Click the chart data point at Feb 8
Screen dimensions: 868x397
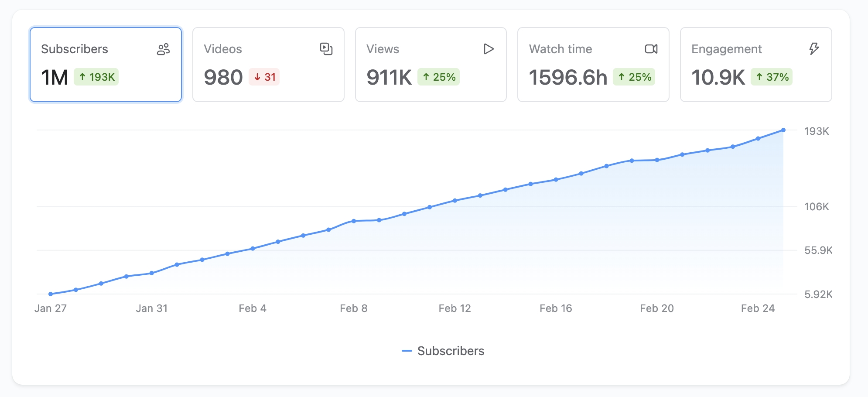(x=354, y=221)
